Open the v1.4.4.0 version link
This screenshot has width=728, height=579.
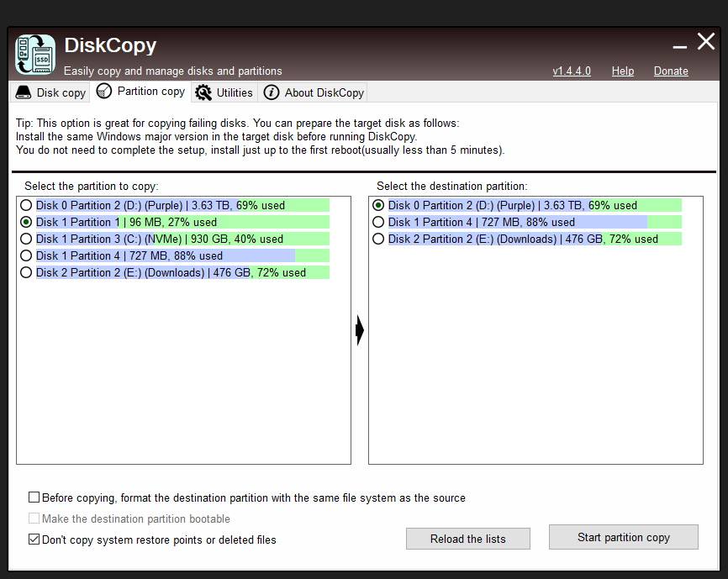pyautogui.click(x=572, y=71)
